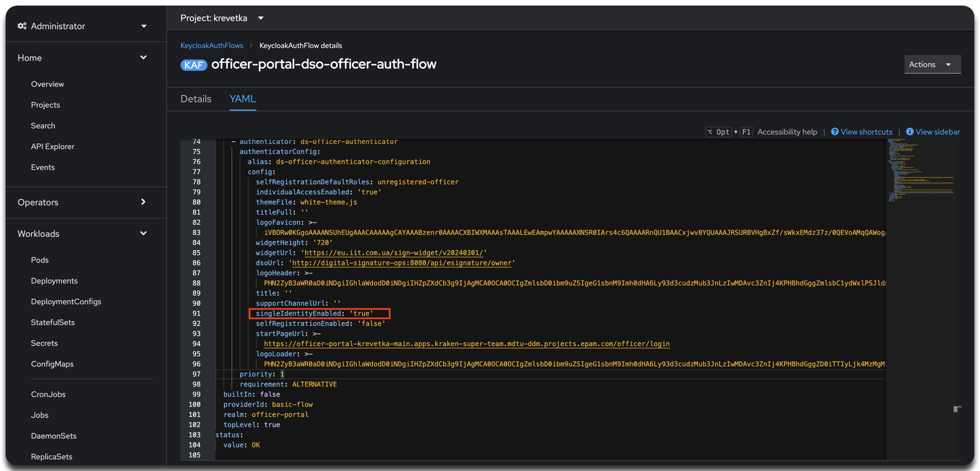
Task: Collapse the Workloads navigation section
Action: pos(83,234)
